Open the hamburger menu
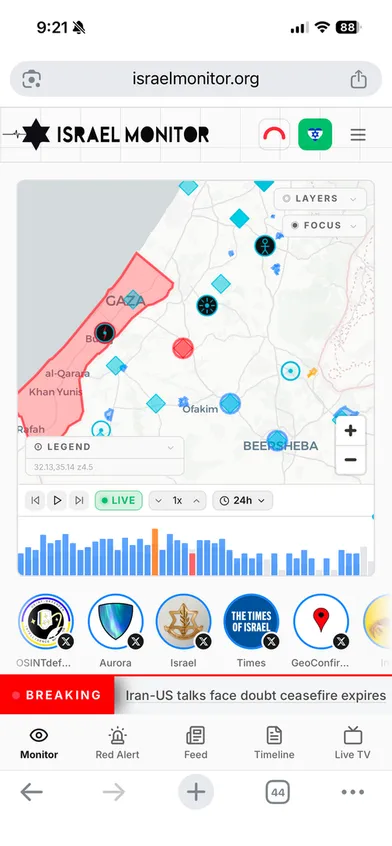Image resolution: width=392 pixels, height=846 pixels. [x=358, y=134]
